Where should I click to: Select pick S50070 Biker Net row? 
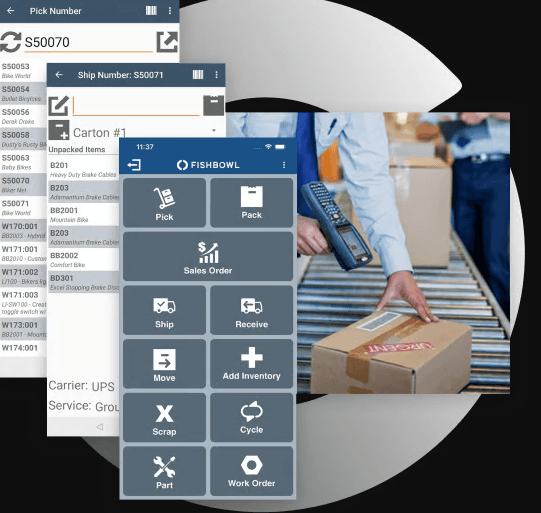[x=23, y=185]
